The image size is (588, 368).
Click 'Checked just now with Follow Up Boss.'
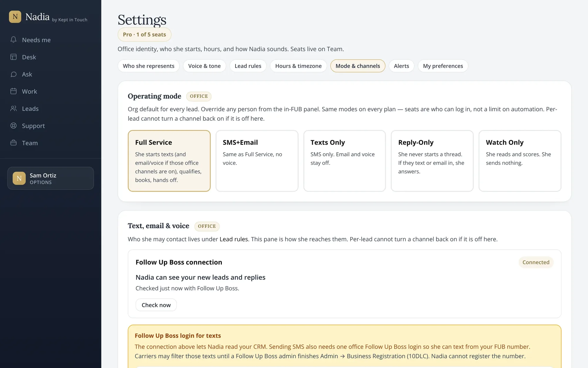(x=187, y=288)
